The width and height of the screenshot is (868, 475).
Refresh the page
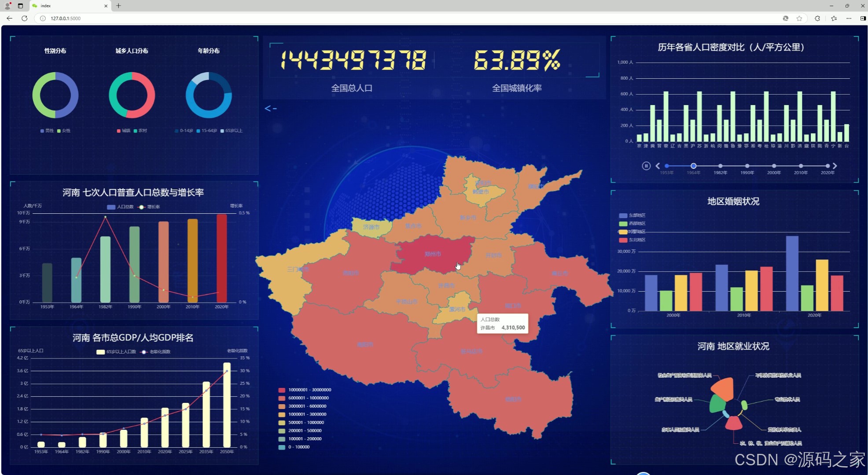[25, 18]
